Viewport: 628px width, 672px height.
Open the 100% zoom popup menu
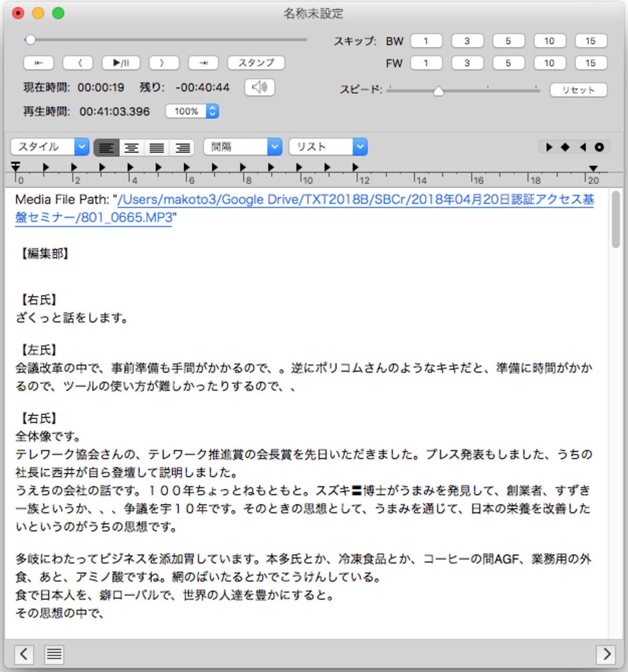click(192, 111)
